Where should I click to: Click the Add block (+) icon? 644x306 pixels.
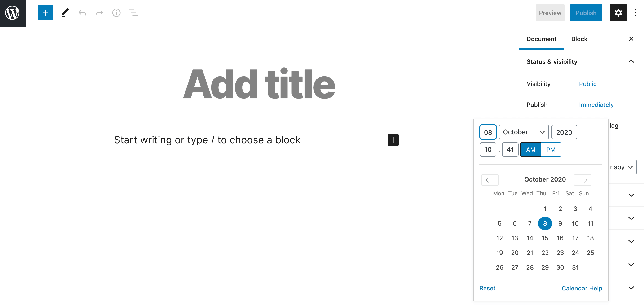pyautogui.click(x=45, y=13)
